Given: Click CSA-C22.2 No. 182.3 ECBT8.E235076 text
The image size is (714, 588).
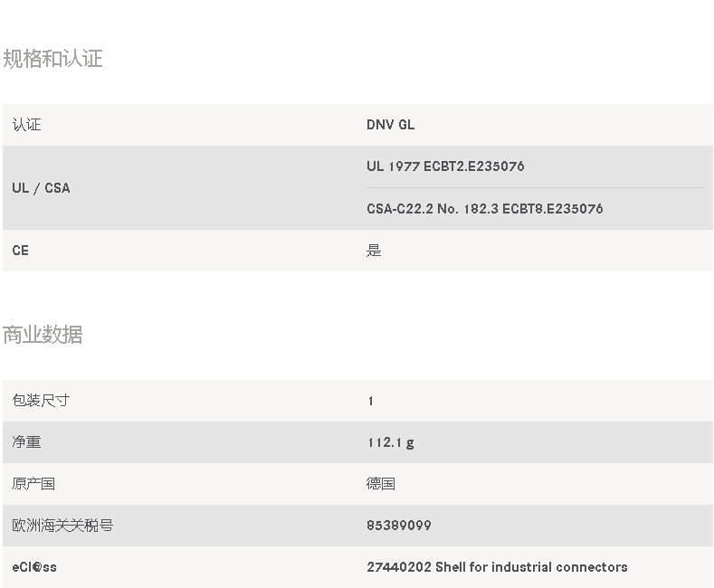Looking at the screenshot, I should click(x=484, y=209).
